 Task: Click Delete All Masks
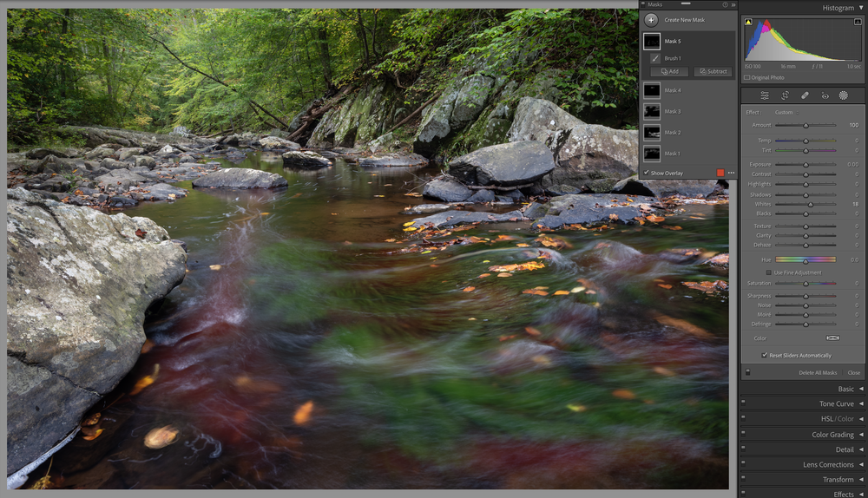(x=818, y=373)
